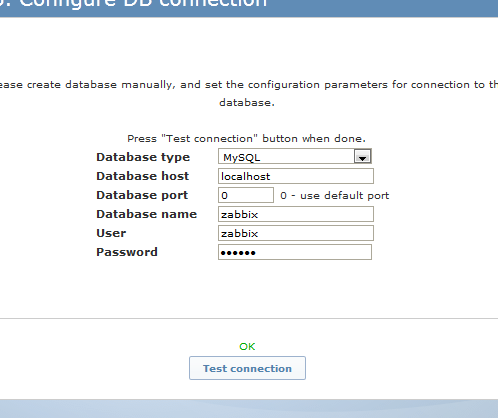Click the Database host label
This screenshot has height=418, width=498.
[x=143, y=176]
